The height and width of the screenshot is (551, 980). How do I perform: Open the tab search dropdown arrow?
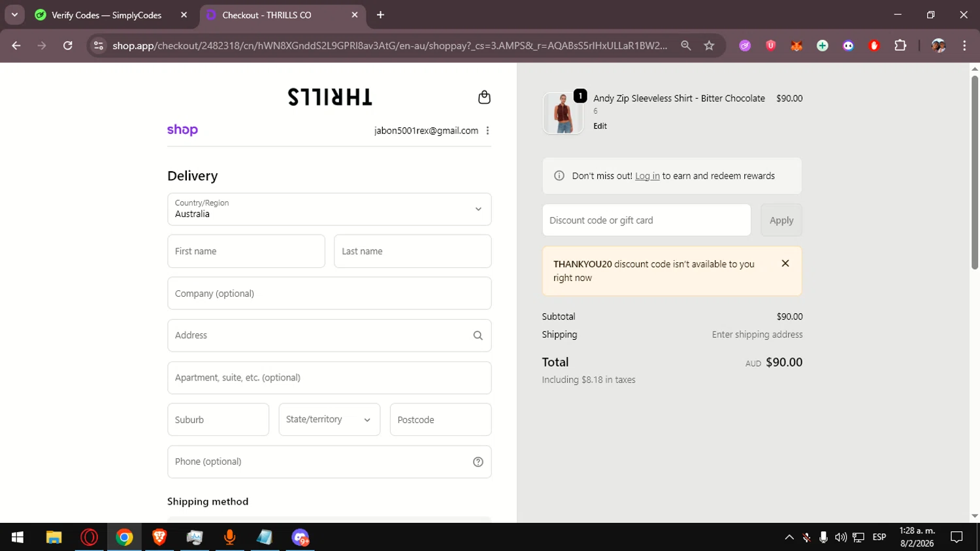(x=14, y=15)
